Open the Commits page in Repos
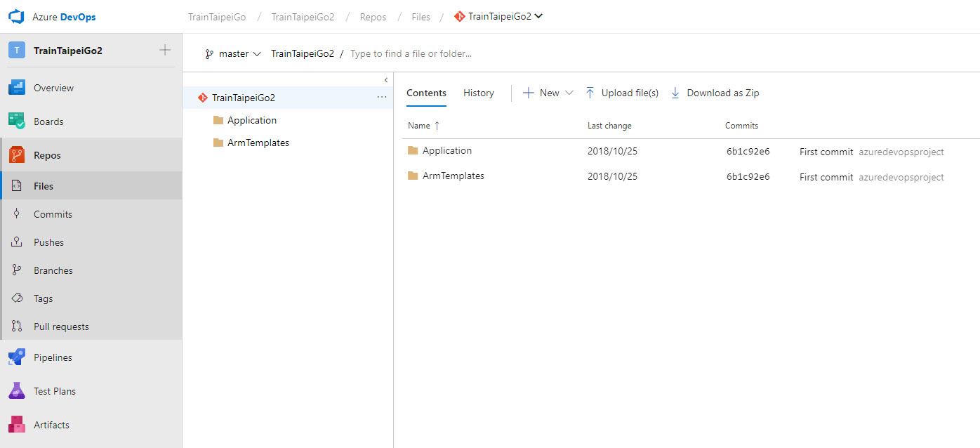 pyautogui.click(x=53, y=214)
